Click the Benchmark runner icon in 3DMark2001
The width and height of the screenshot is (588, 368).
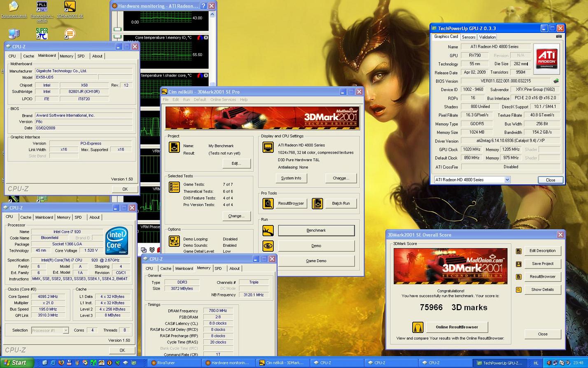point(268,230)
